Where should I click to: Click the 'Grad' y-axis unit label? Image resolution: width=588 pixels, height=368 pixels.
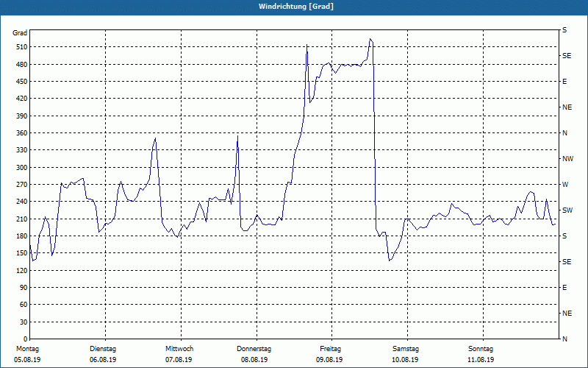(20, 33)
